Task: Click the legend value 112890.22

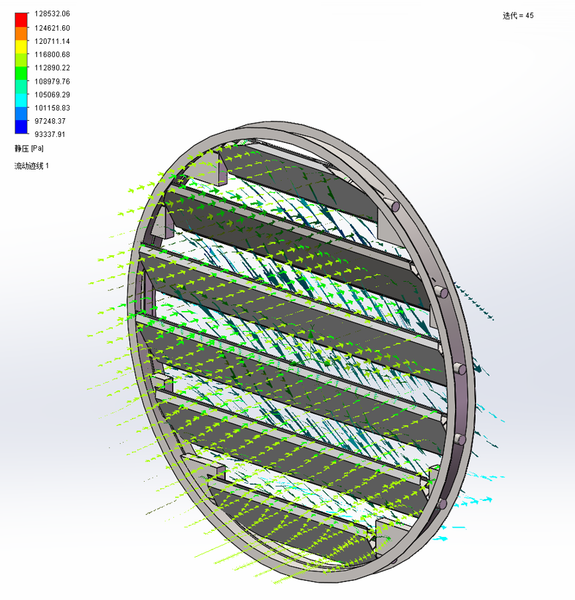Action: coord(52,68)
